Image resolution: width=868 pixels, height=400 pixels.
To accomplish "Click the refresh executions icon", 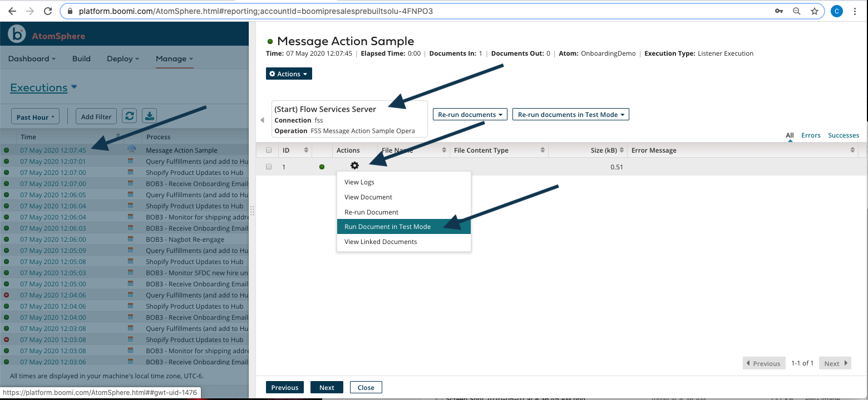I will point(129,116).
